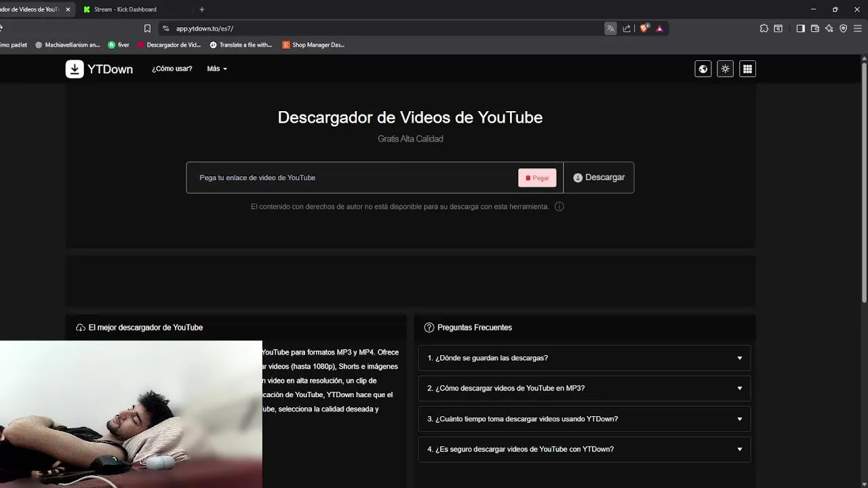Open the padlet bookmark
This screenshot has width=868, height=488.
(14, 45)
